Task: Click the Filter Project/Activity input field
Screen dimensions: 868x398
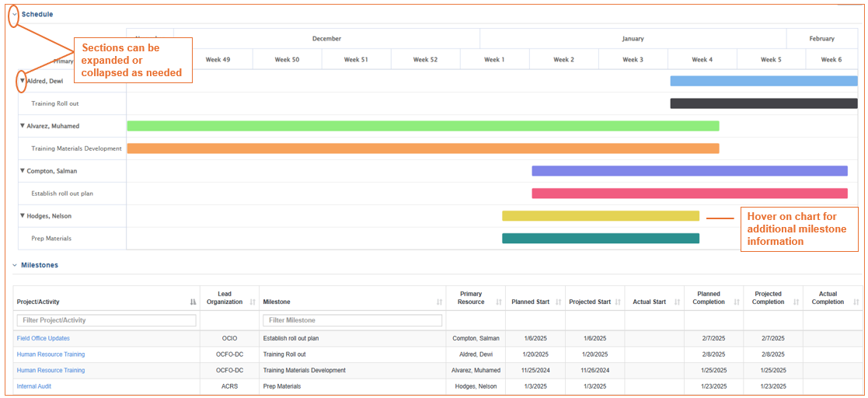Action: click(x=106, y=320)
